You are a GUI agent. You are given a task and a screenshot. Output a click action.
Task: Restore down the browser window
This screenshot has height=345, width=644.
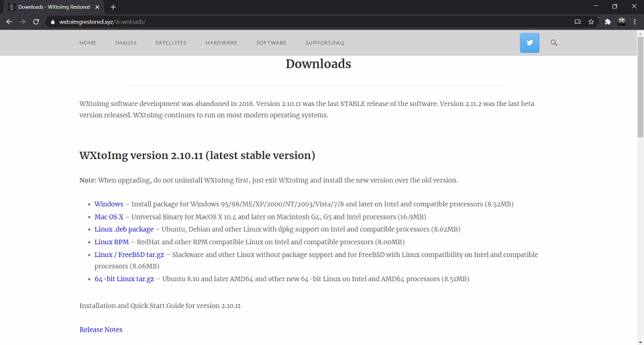coord(615,7)
